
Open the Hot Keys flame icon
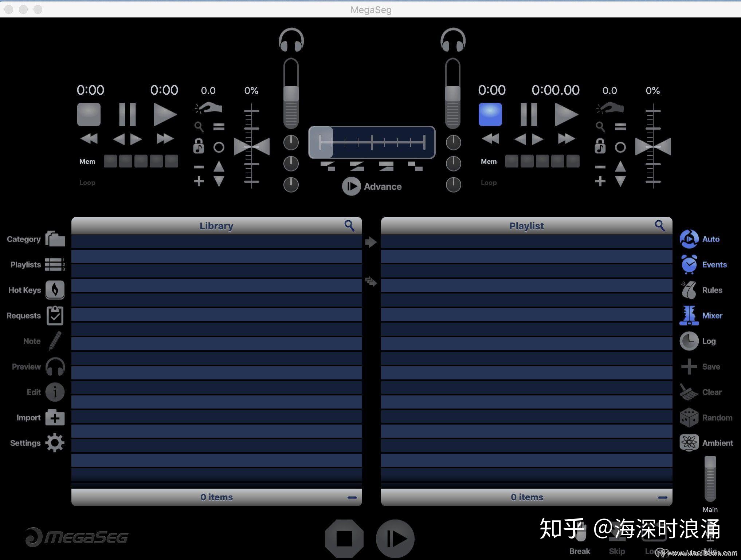(x=55, y=290)
